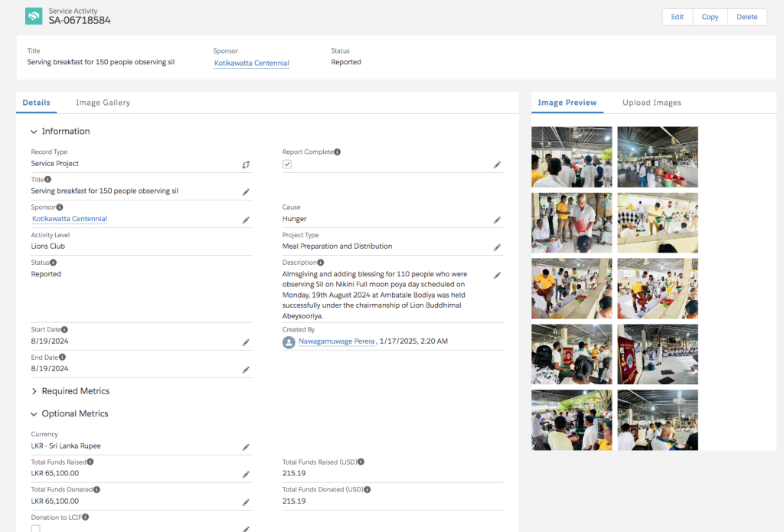
Task: Edit Report Complete pencil icon
Action: 497,165
